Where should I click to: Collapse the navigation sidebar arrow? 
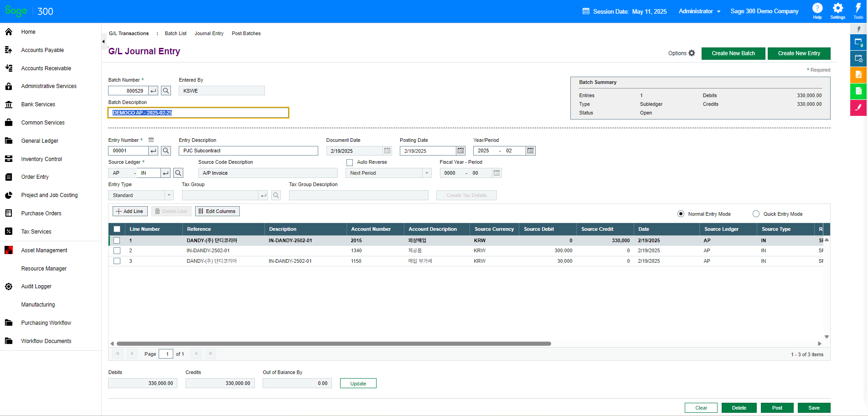[x=103, y=42]
